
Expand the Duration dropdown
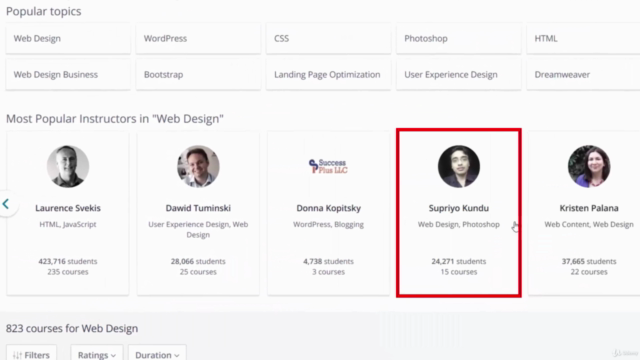click(157, 353)
